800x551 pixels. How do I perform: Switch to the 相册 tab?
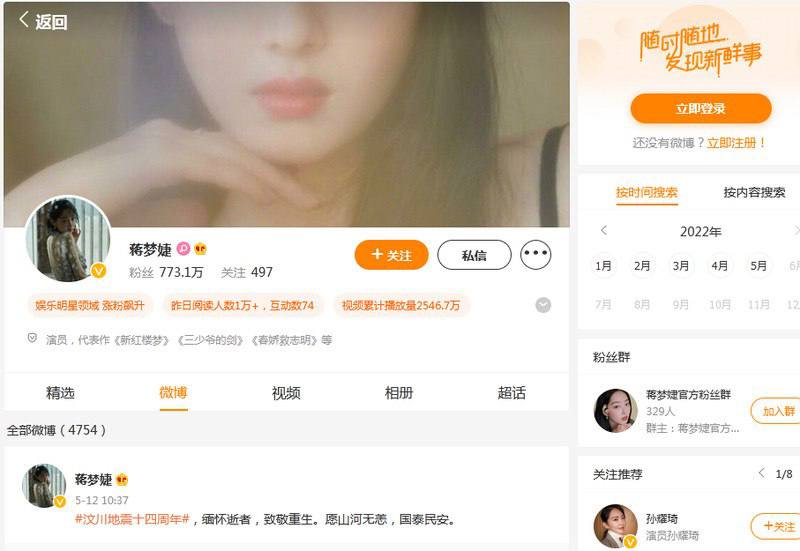click(398, 393)
